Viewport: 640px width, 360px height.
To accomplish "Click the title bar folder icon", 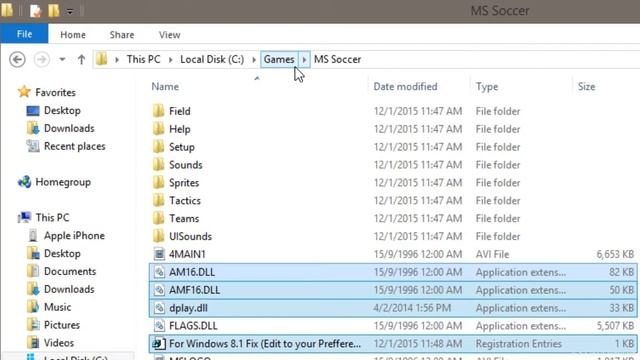I will point(7,10).
